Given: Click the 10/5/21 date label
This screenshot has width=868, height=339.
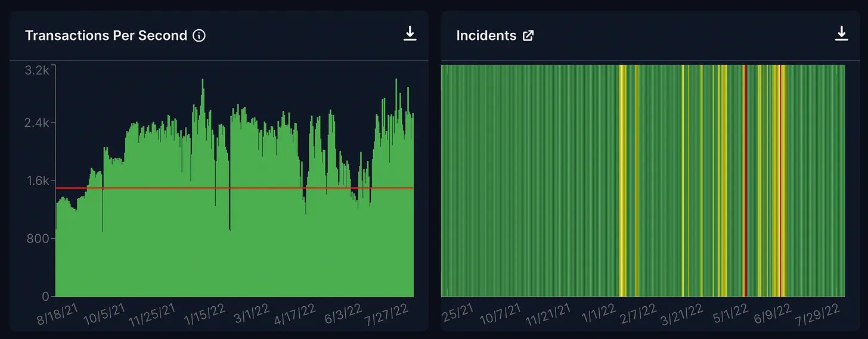Looking at the screenshot, I should click(x=106, y=313).
